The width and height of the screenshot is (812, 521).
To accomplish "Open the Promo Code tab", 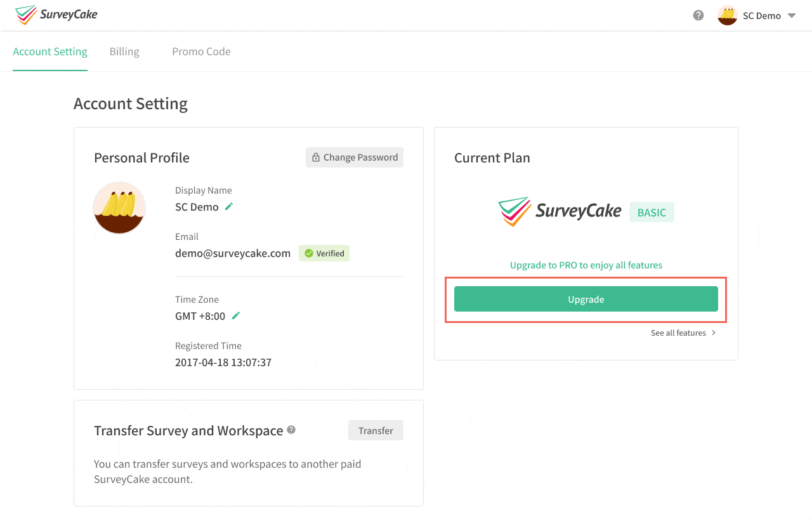I will tap(201, 51).
